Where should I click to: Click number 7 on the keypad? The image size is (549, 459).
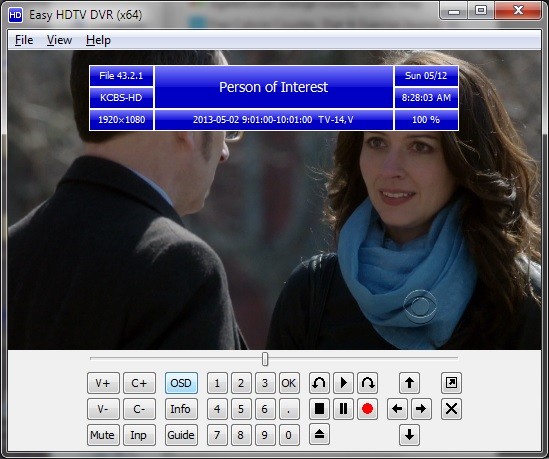217,435
